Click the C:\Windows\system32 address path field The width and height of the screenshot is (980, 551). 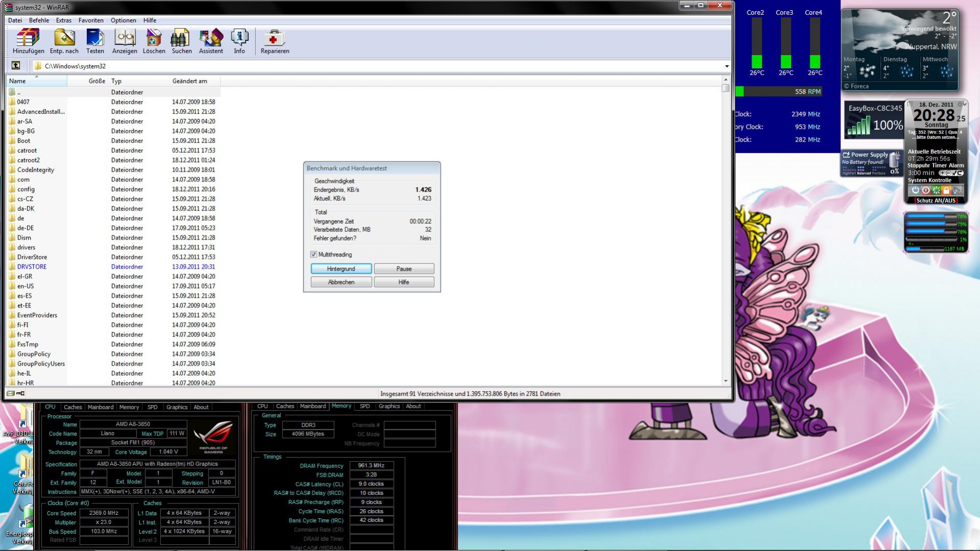point(378,66)
